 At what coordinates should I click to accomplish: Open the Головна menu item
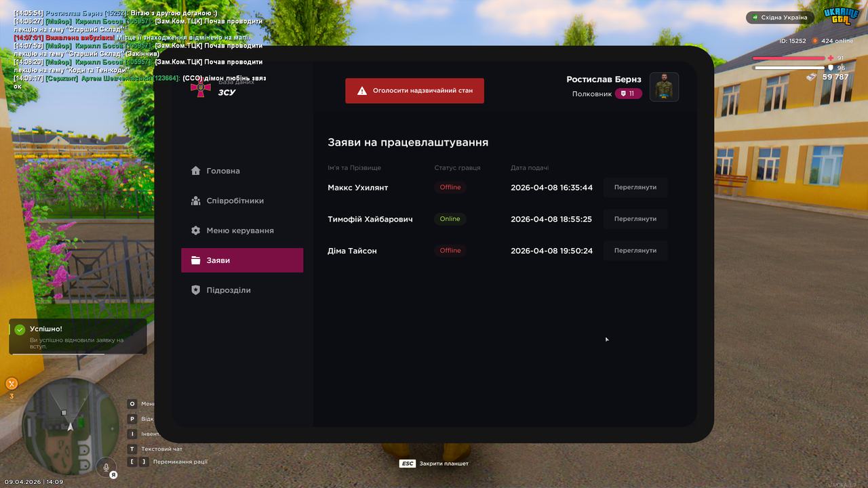[242, 171]
